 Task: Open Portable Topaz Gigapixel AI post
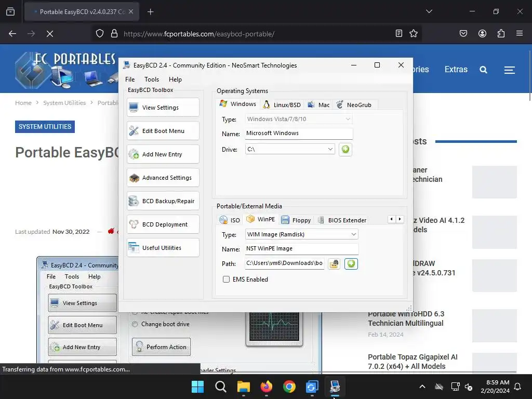(413, 362)
